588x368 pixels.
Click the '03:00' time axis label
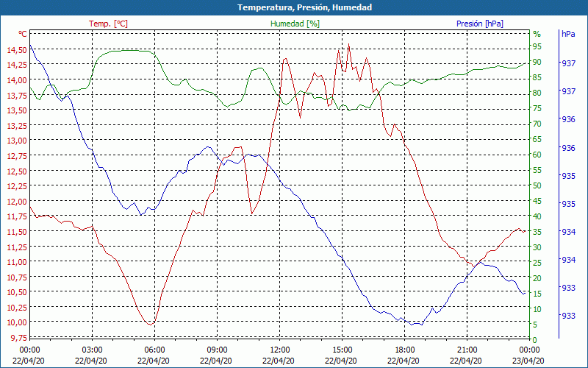click(92, 350)
